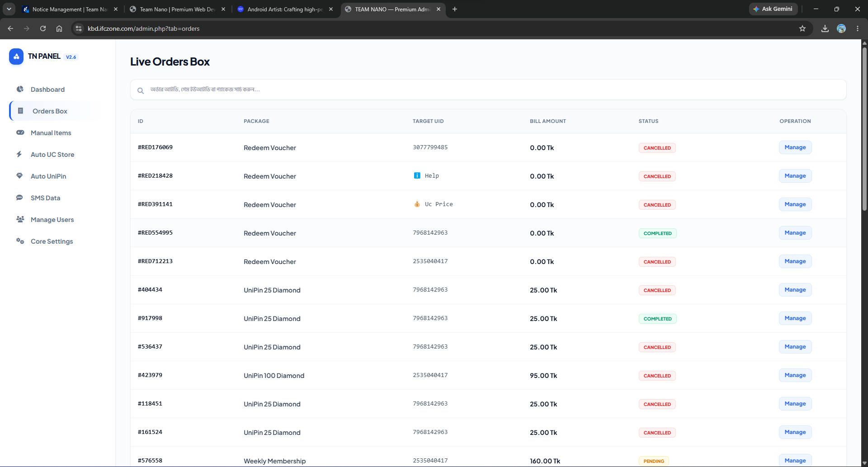Expand the tab search dropdown arrow

[9, 9]
